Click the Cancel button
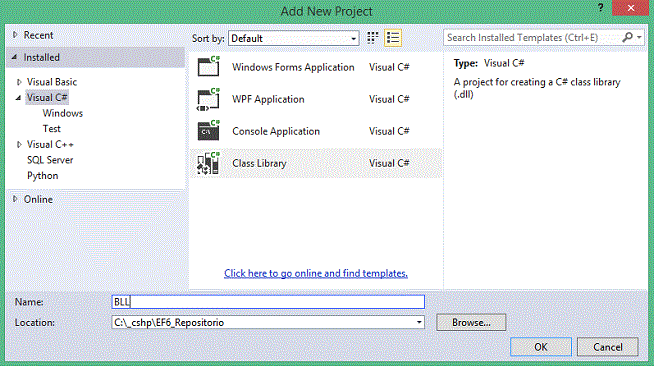 pyautogui.click(x=608, y=347)
